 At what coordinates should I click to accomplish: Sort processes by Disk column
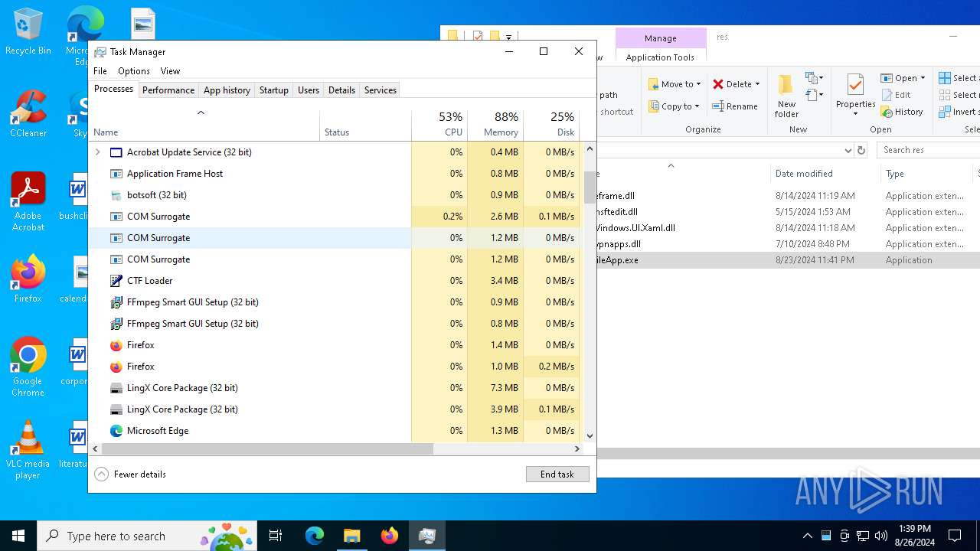tap(551, 125)
